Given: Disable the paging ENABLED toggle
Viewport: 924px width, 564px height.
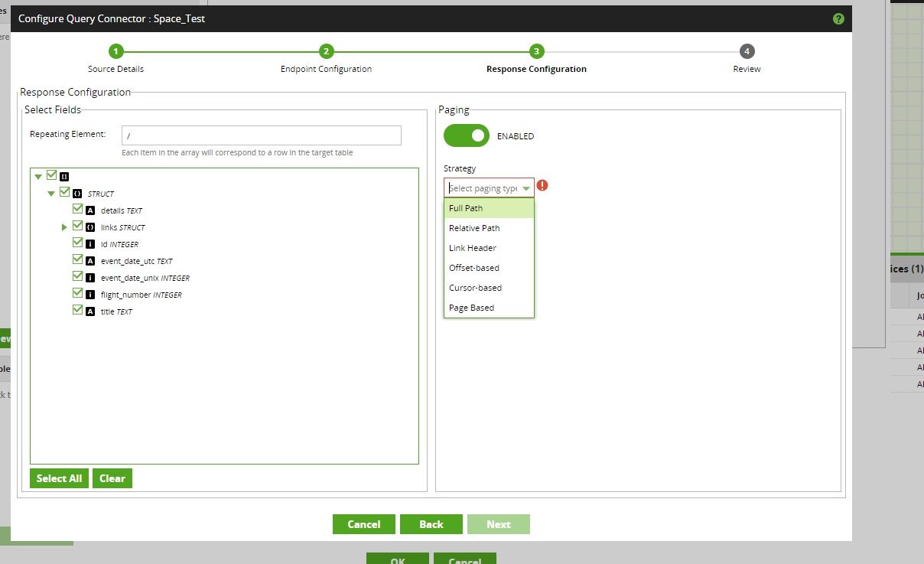Looking at the screenshot, I should pyautogui.click(x=466, y=135).
